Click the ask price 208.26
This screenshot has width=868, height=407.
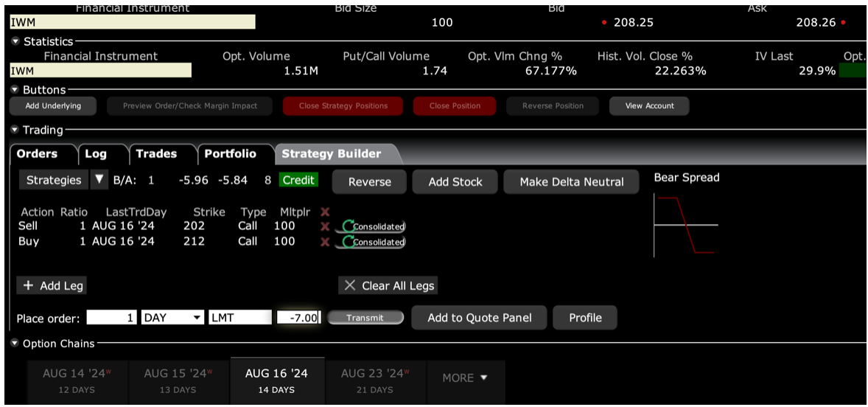(x=817, y=23)
